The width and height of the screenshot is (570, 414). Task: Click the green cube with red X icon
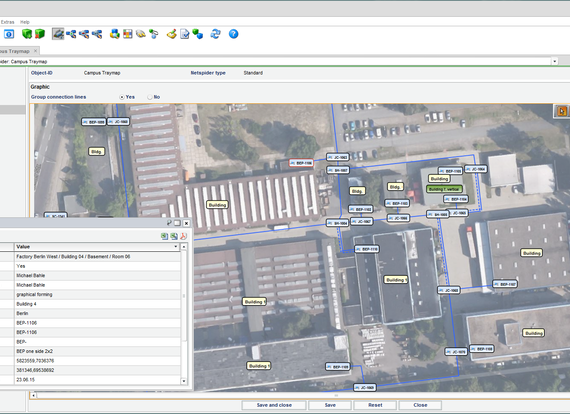40,34
